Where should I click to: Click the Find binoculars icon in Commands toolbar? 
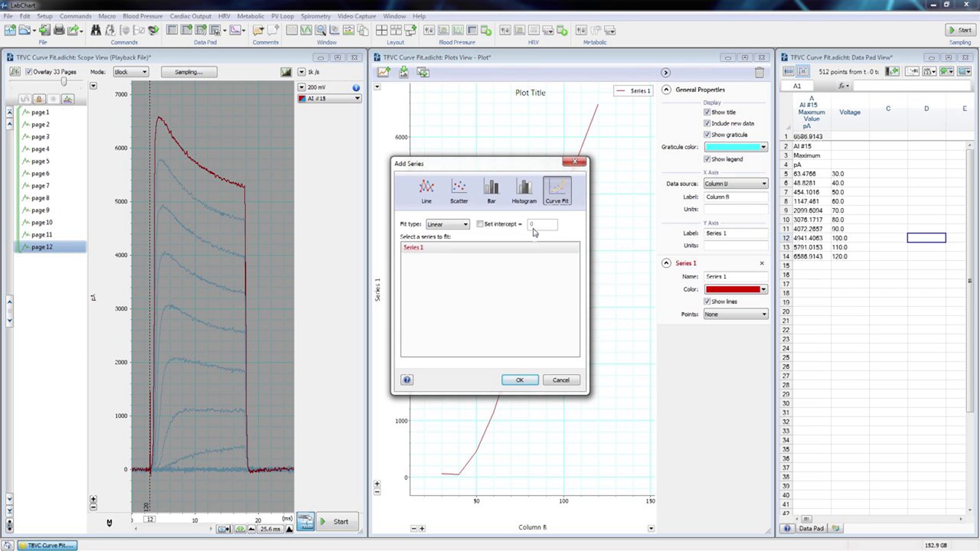click(x=96, y=30)
